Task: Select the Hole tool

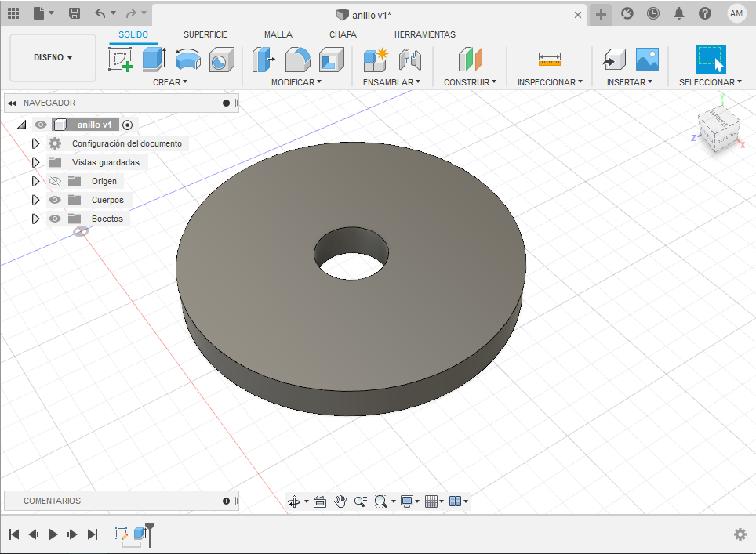Action: [221, 60]
